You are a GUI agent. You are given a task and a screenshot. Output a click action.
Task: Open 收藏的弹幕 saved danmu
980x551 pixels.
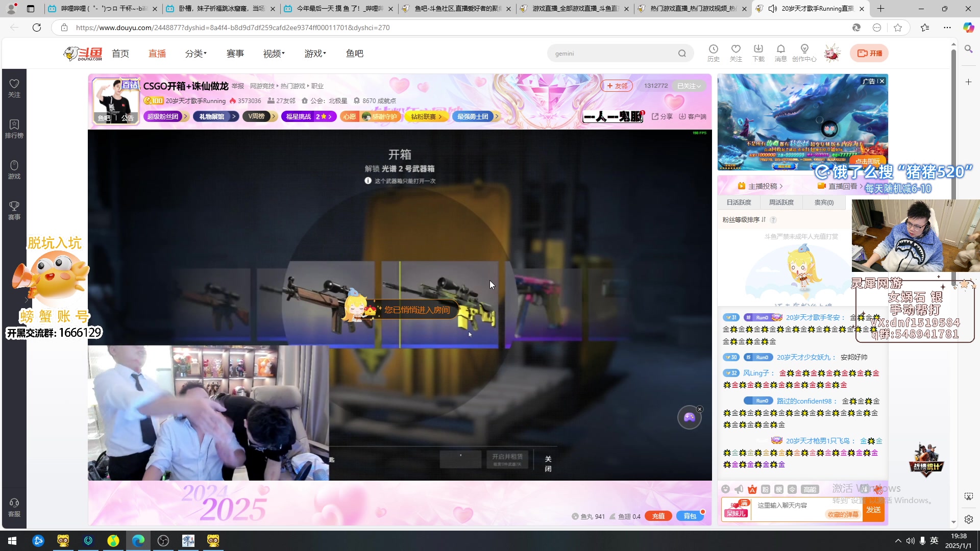point(843,515)
